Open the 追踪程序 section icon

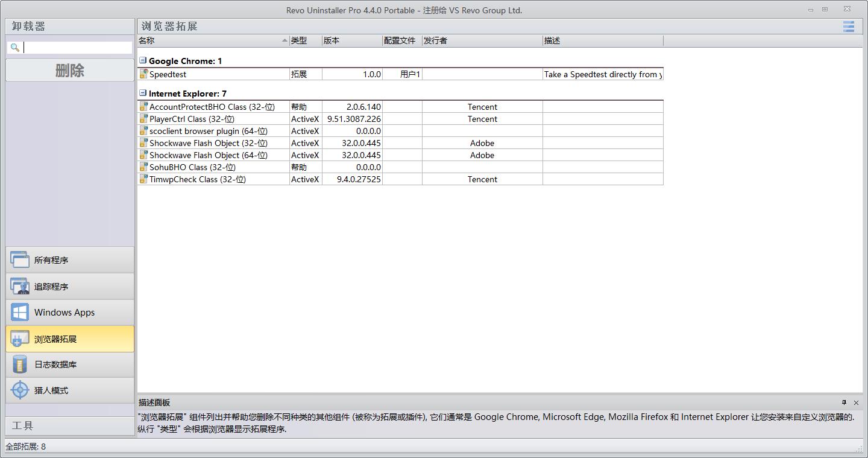click(x=20, y=286)
